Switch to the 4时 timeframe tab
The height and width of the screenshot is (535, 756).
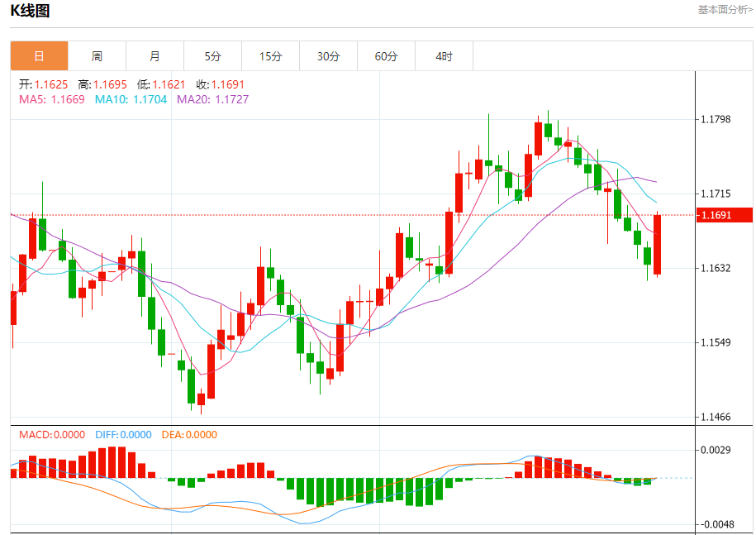click(x=444, y=56)
